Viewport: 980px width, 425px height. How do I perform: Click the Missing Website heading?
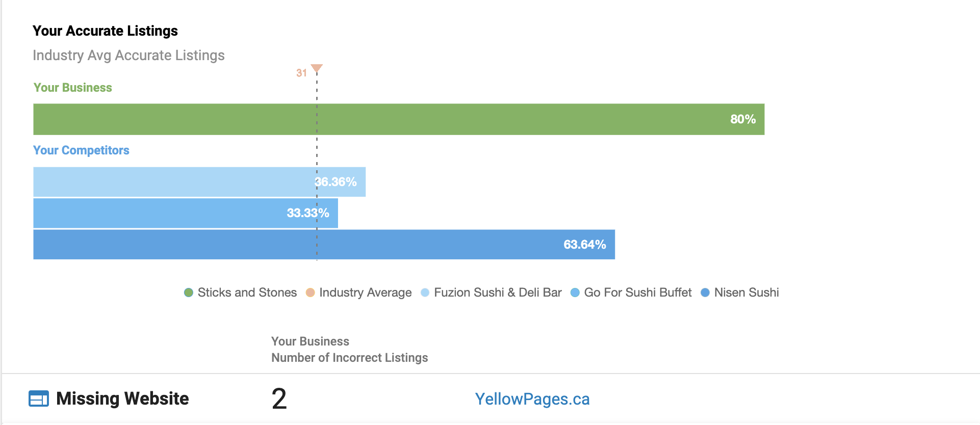click(x=122, y=399)
